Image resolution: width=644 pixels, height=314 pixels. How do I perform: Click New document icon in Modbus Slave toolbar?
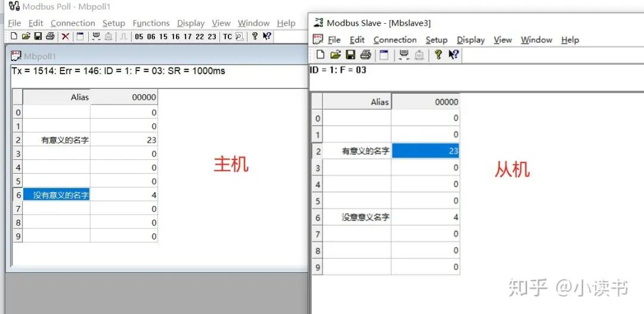coord(320,54)
